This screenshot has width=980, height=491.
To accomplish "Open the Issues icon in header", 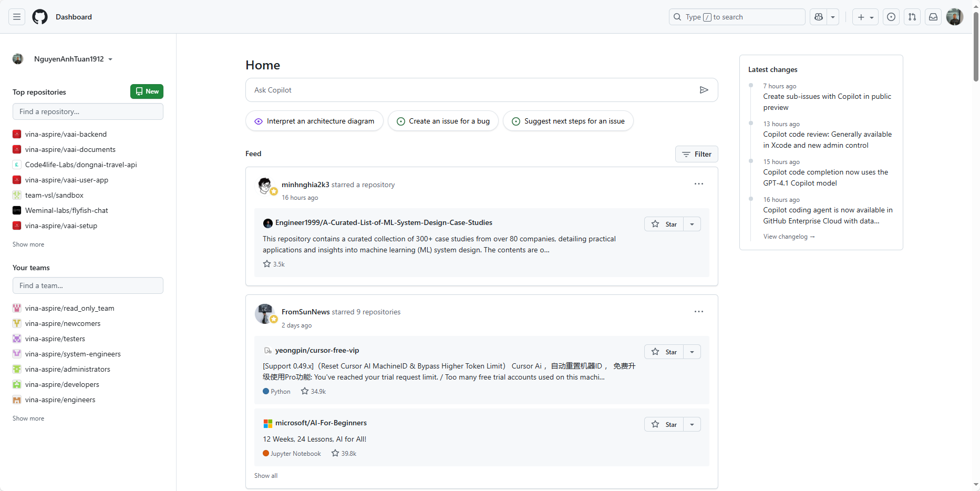I will pos(891,17).
